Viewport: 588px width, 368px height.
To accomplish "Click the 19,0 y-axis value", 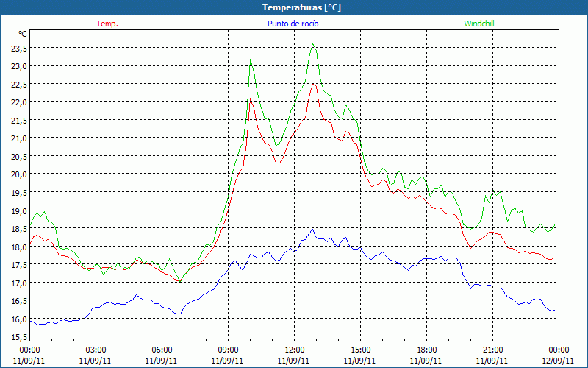I will pyautogui.click(x=19, y=211).
